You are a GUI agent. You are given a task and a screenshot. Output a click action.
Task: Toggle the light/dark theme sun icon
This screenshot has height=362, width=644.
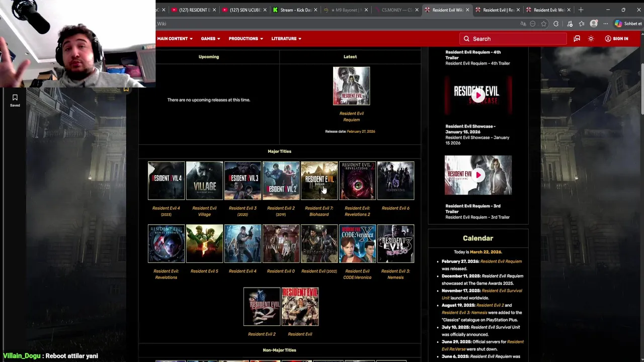pyautogui.click(x=591, y=39)
